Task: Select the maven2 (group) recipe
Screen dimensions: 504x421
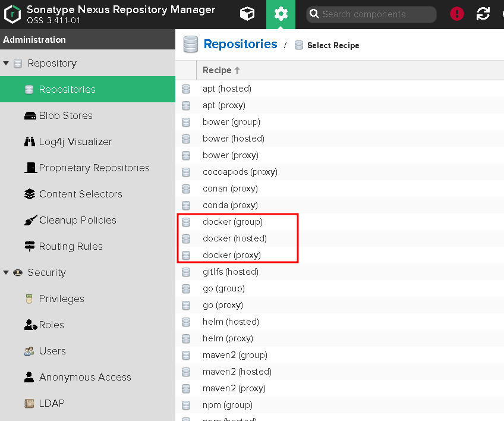Action: (339, 355)
